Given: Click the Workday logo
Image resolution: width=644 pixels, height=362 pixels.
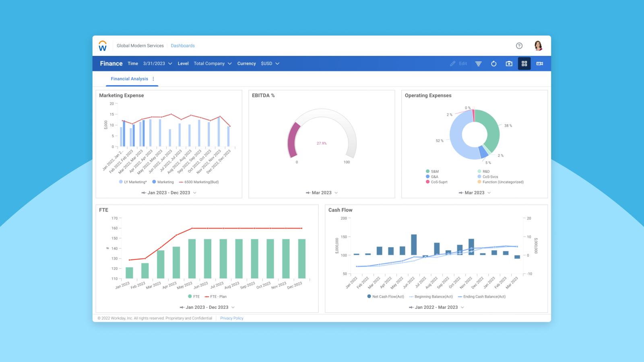Looking at the screenshot, I should (103, 45).
